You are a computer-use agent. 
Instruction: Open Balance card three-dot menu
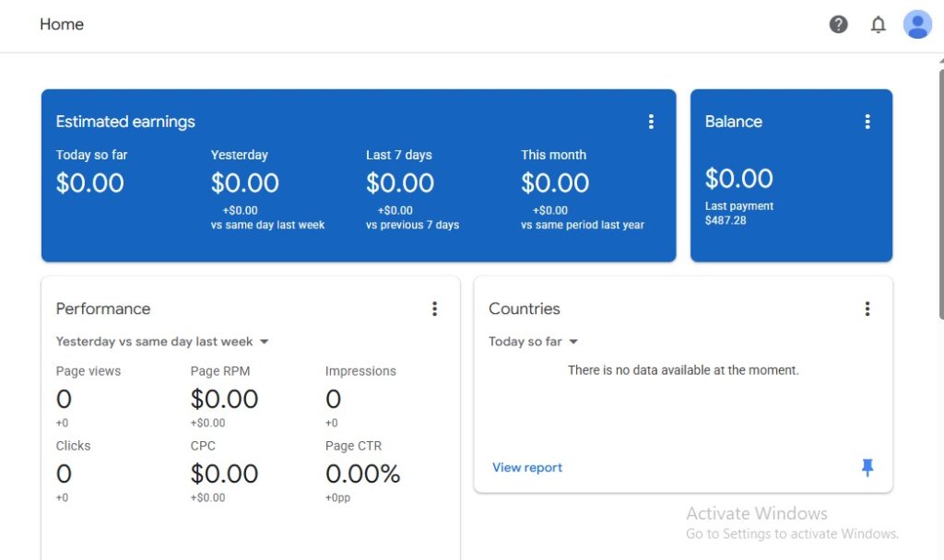tap(867, 122)
